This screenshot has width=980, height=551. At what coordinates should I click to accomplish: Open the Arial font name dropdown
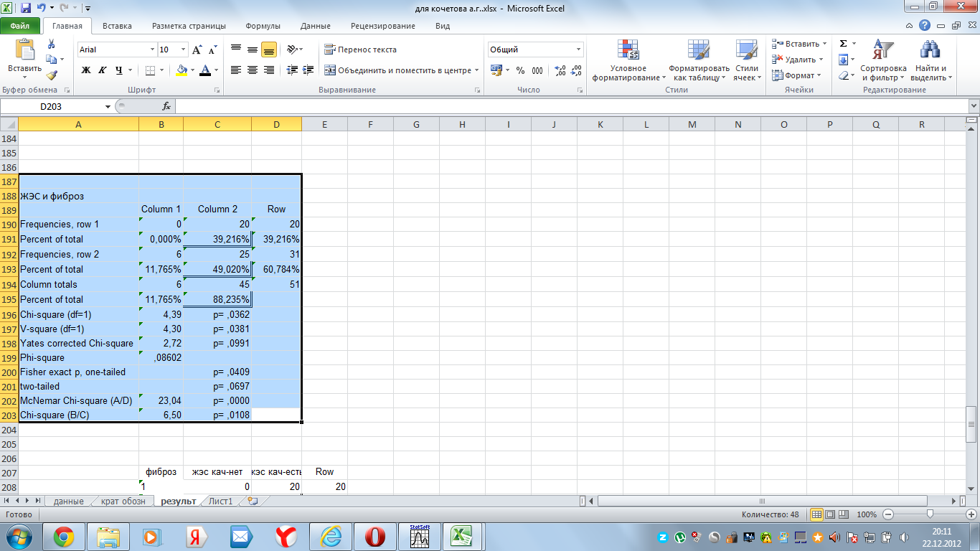coord(152,50)
